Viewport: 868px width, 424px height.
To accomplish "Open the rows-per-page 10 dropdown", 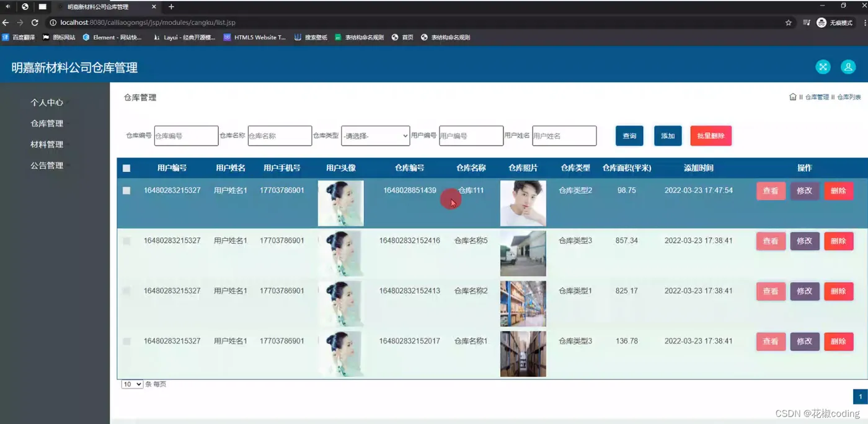I will 132,384.
